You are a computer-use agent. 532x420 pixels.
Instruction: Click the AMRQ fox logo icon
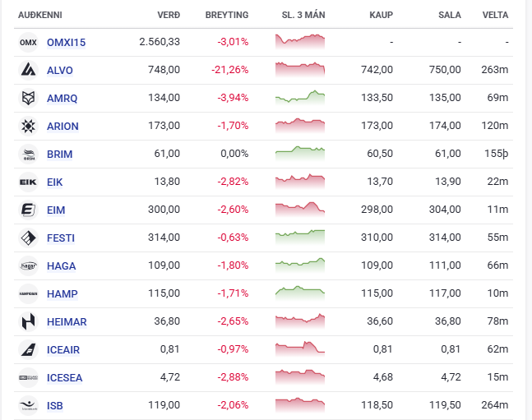tap(28, 98)
